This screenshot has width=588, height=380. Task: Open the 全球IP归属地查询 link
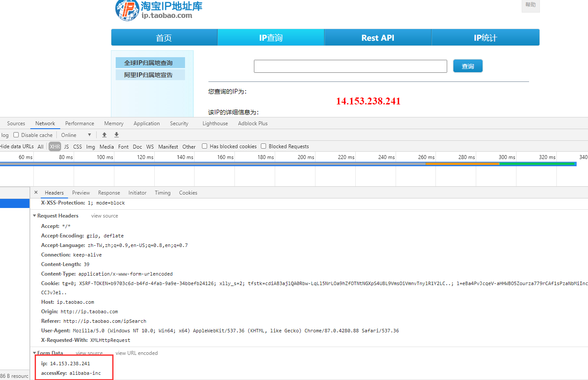[x=150, y=62]
